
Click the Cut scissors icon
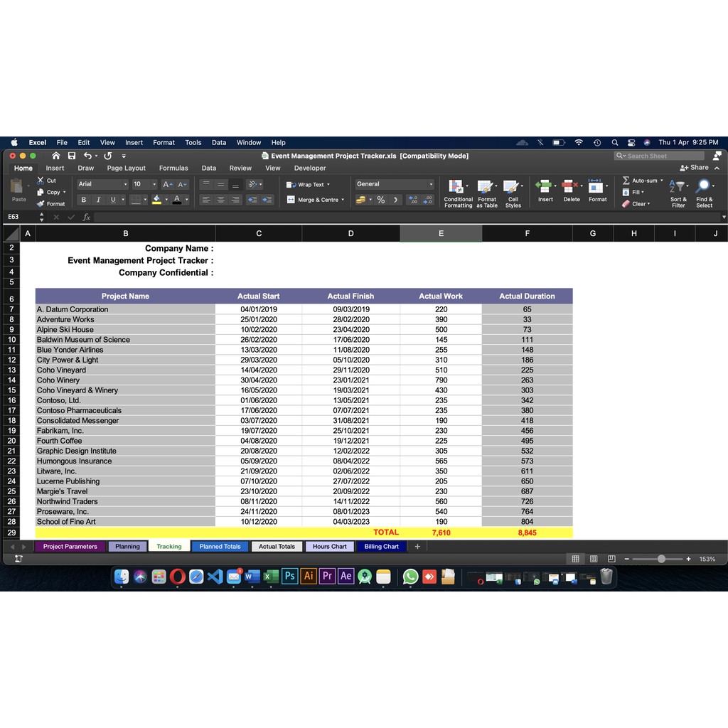click(x=41, y=181)
